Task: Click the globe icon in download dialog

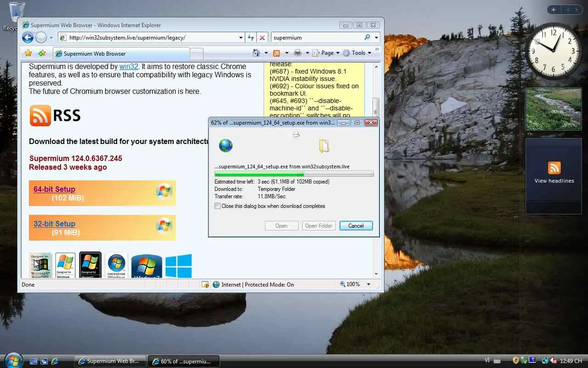Action: (x=226, y=146)
